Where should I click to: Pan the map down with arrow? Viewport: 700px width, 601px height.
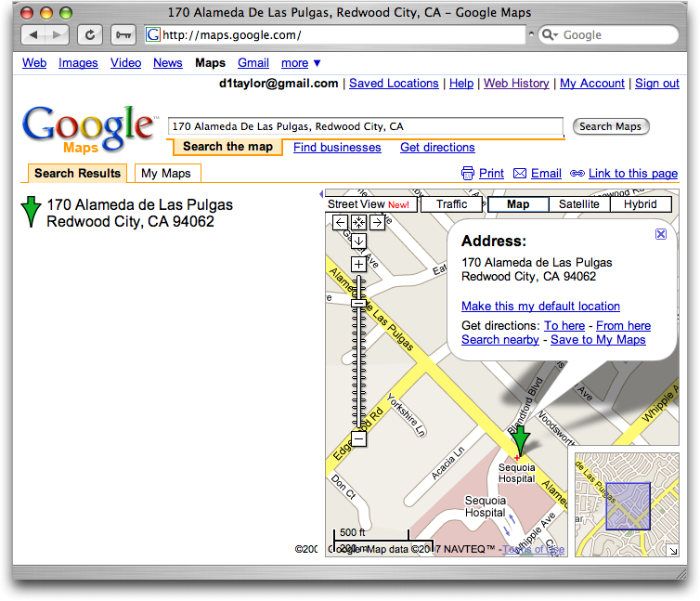[358, 241]
